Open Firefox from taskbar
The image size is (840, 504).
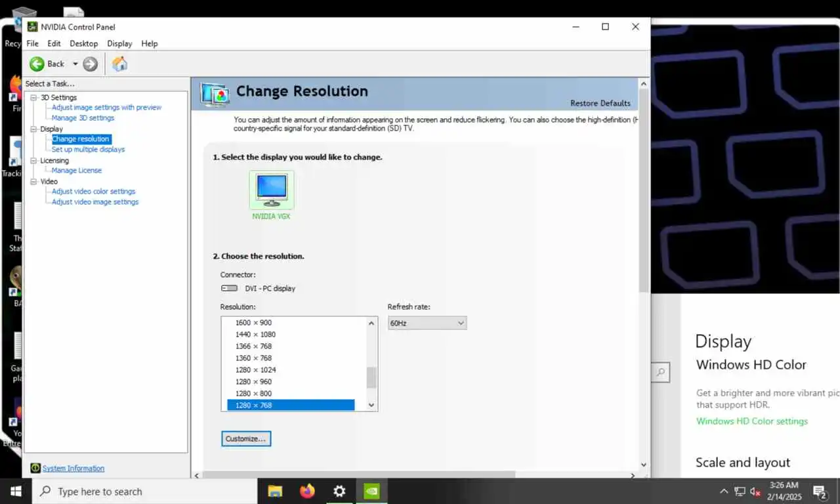[x=307, y=491]
